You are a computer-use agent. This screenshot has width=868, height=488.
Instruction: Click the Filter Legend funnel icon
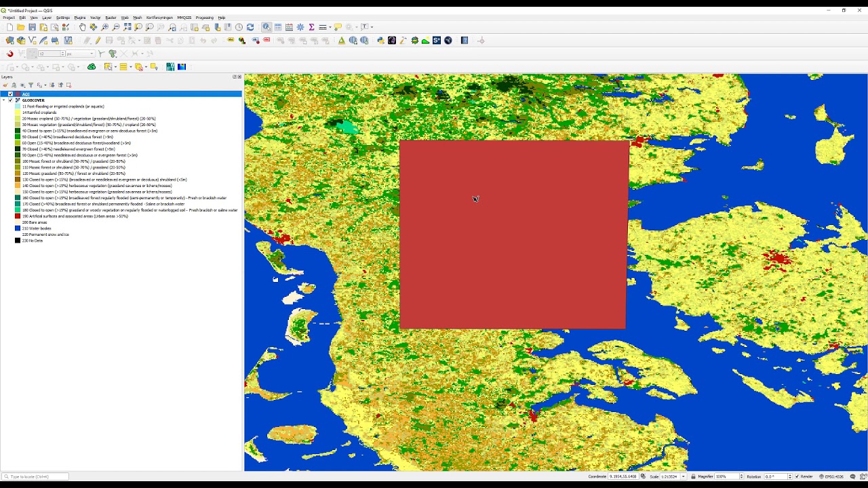[31, 85]
